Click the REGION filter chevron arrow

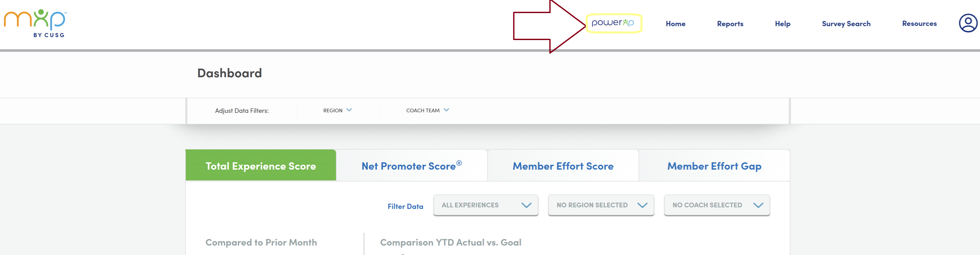[349, 110]
